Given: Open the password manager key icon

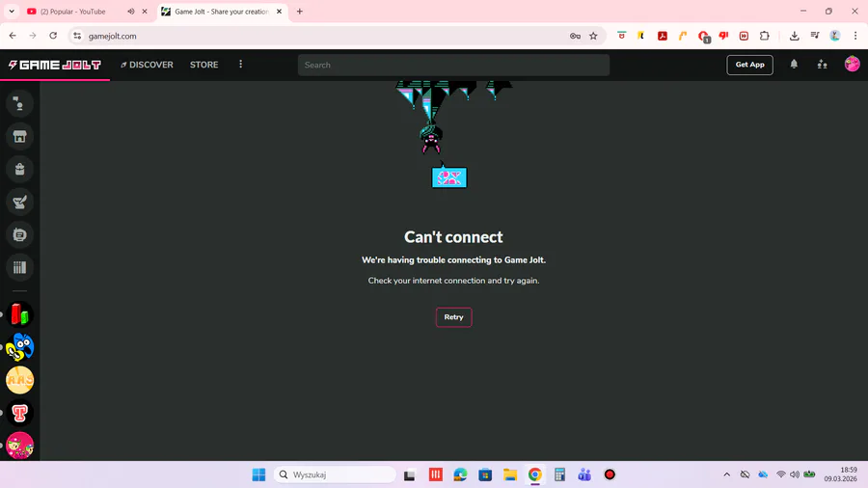Looking at the screenshot, I should pyautogui.click(x=575, y=36).
